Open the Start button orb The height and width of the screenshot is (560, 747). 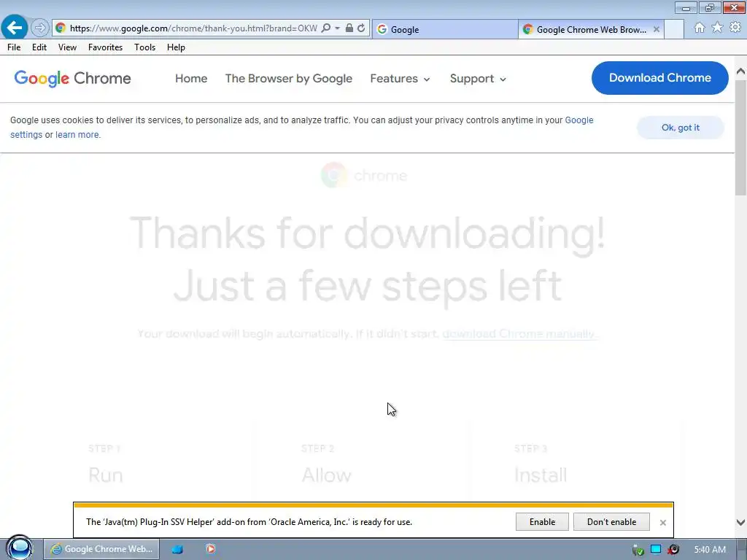pyautogui.click(x=20, y=548)
